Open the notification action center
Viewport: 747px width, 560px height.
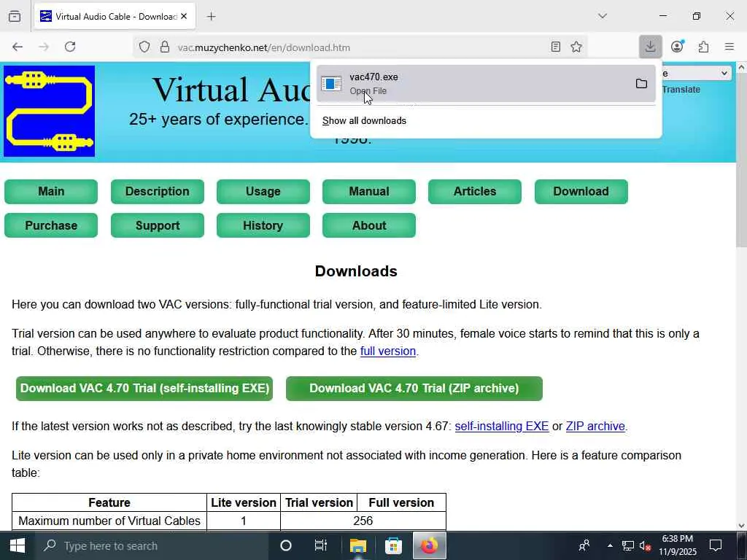(x=716, y=545)
